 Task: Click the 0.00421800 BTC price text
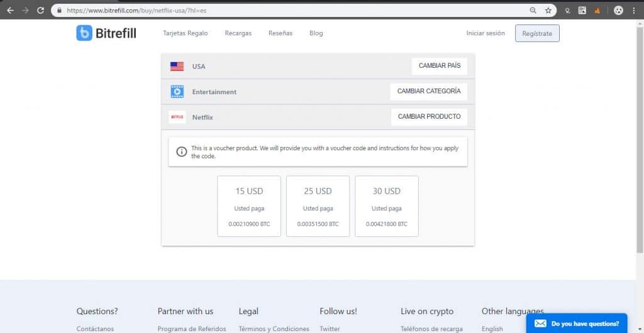tap(387, 224)
